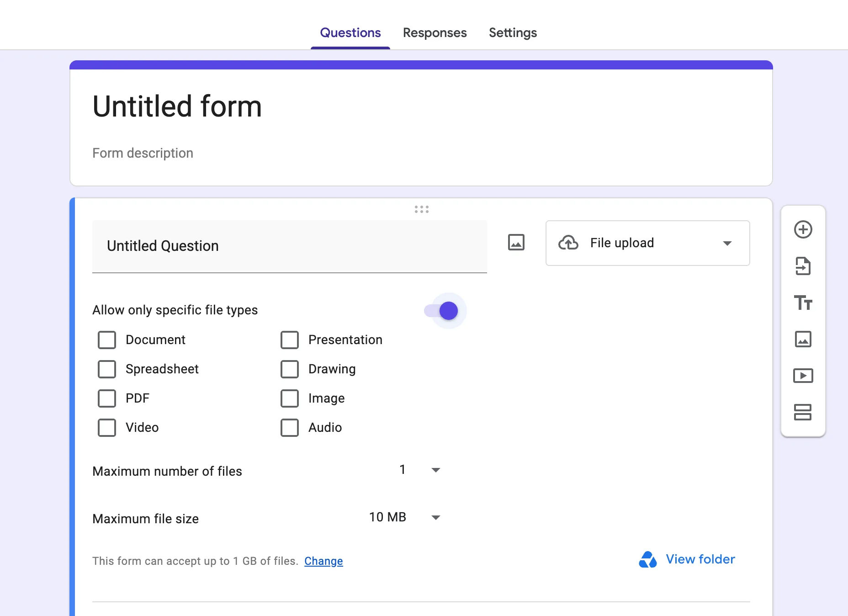This screenshot has width=848, height=616.
Task: Click the Change link for file storage limit
Action: 323,561
